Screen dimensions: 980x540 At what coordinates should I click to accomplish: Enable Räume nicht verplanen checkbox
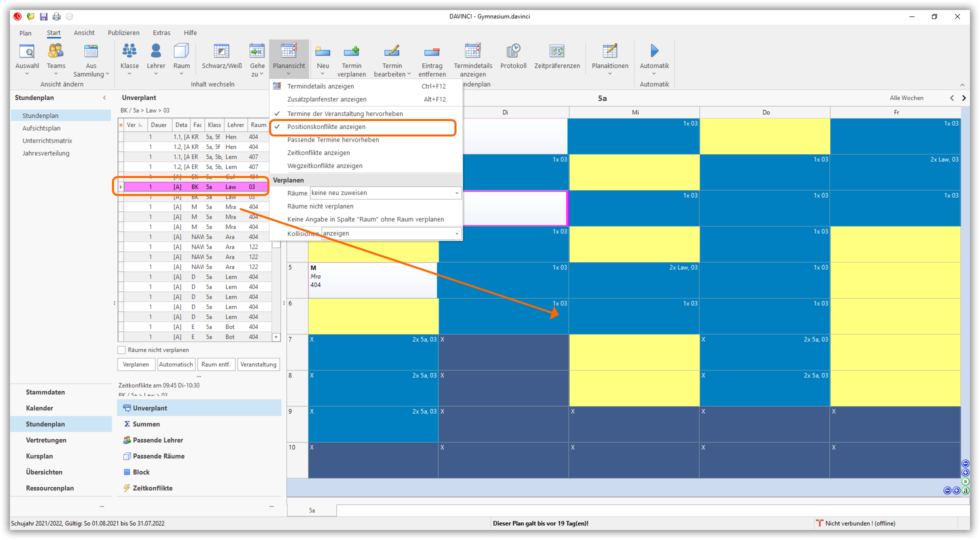tap(121, 350)
